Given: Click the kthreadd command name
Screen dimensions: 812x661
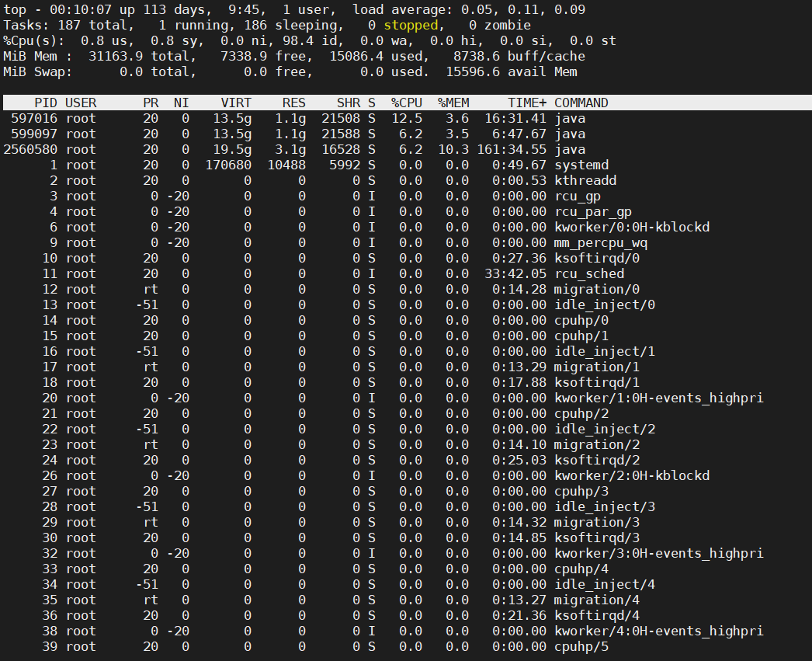Looking at the screenshot, I should [585, 181].
